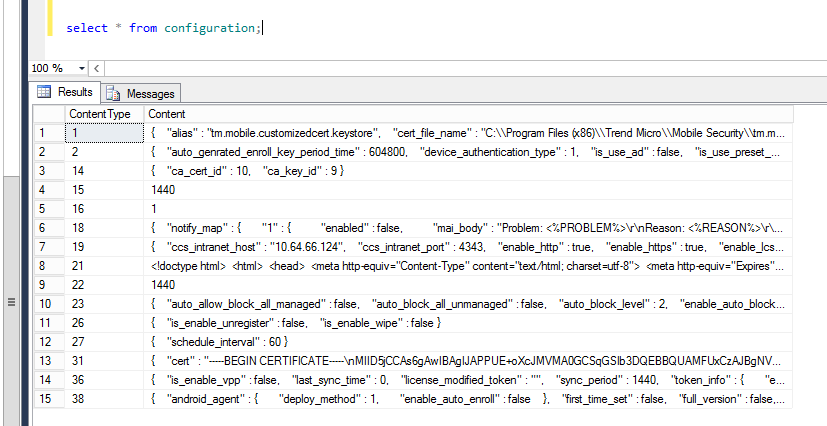The height and width of the screenshot is (426, 827).
Task: Select ContentType cell with value 19
Action: (104, 247)
